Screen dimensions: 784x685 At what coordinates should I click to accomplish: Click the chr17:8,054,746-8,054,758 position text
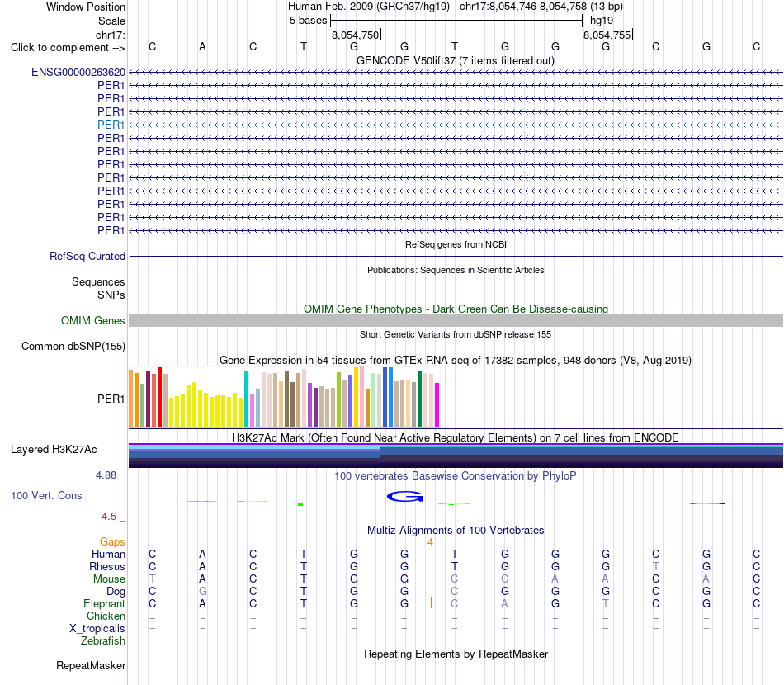pyautogui.click(x=523, y=7)
